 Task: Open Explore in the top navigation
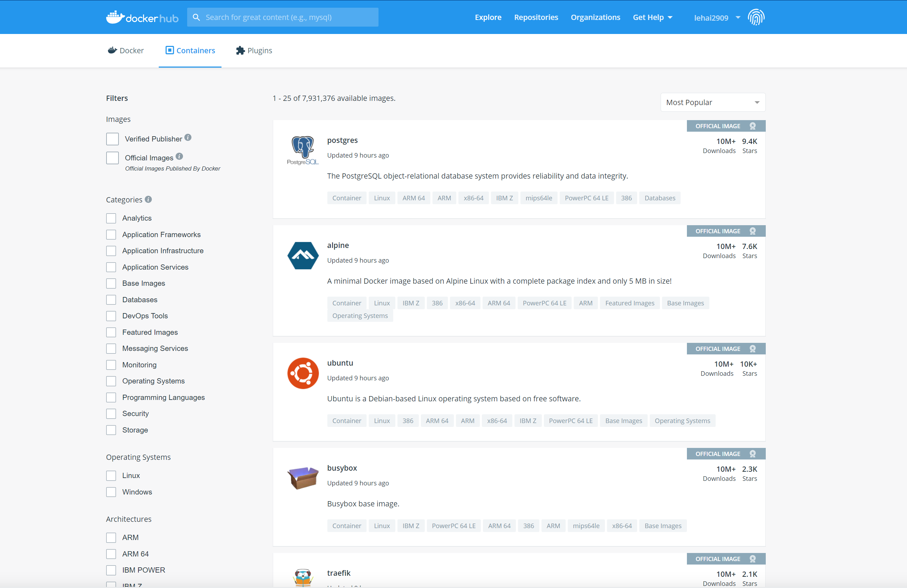click(x=488, y=17)
